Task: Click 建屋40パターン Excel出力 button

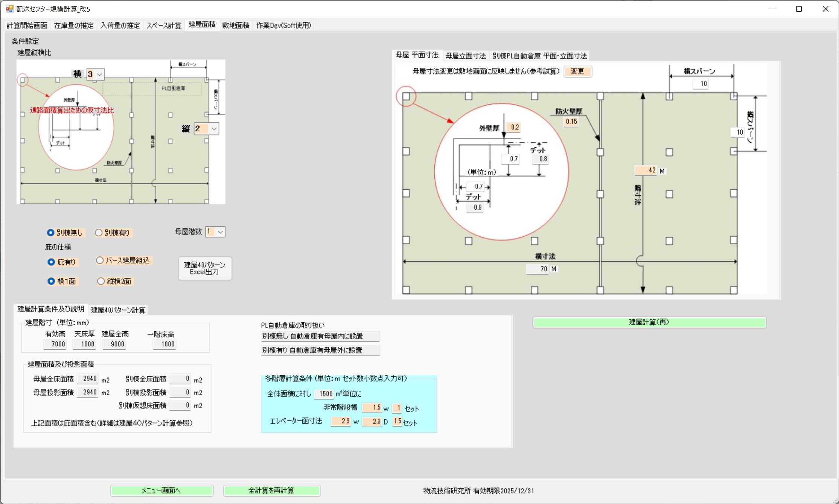Action: [x=205, y=268]
